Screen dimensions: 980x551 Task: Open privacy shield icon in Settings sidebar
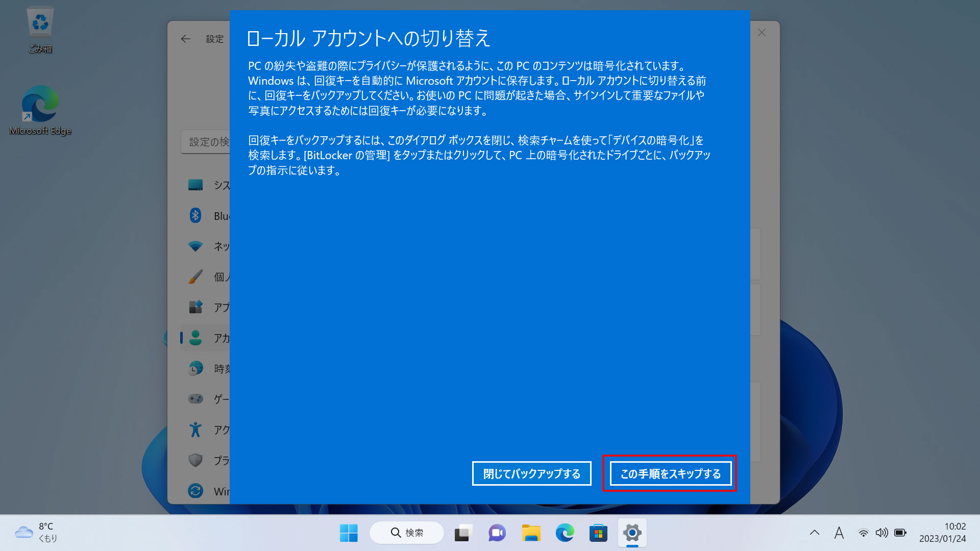[x=195, y=460]
